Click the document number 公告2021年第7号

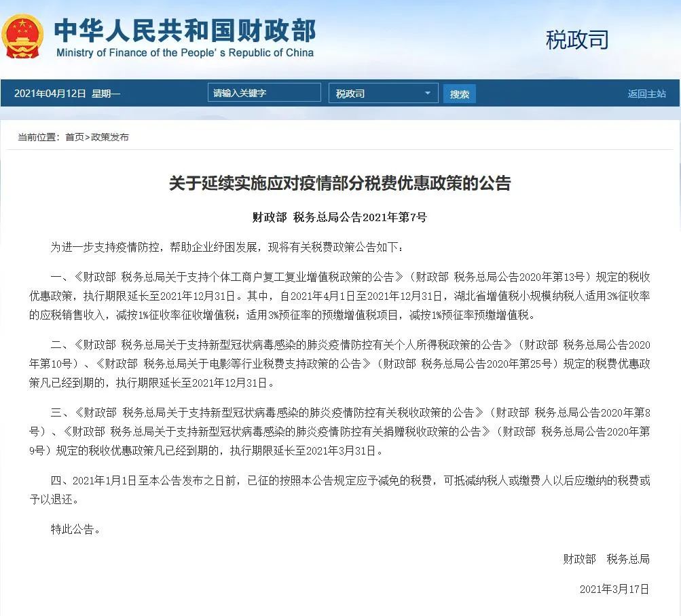coord(339,217)
